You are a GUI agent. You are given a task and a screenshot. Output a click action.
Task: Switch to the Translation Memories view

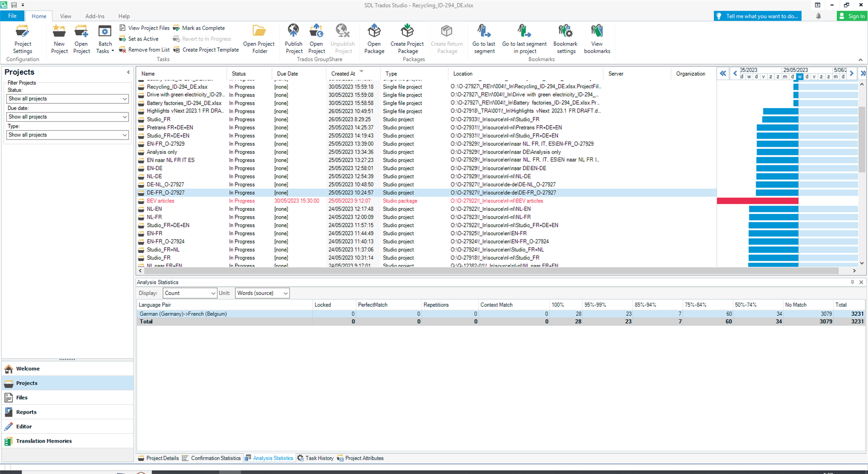pos(43,441)
